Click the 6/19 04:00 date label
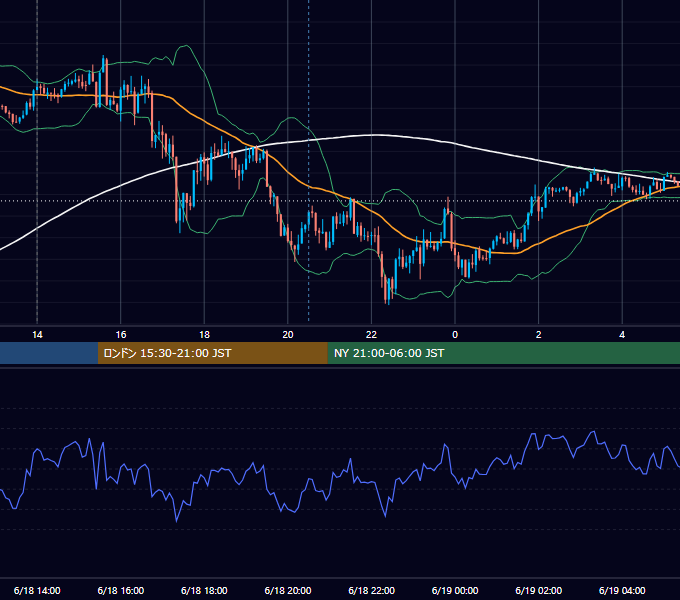Image resolution: width=680 pixels, height=600 pixels. point(622,590)
